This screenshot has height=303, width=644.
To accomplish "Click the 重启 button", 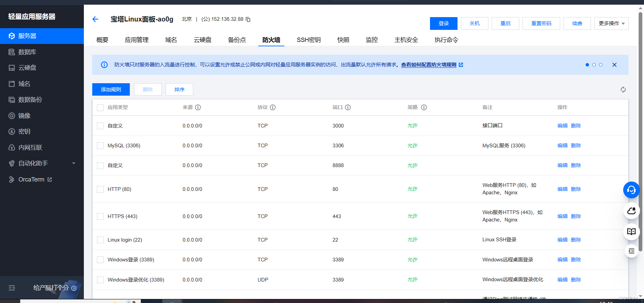I will click(x=505, y=23).
